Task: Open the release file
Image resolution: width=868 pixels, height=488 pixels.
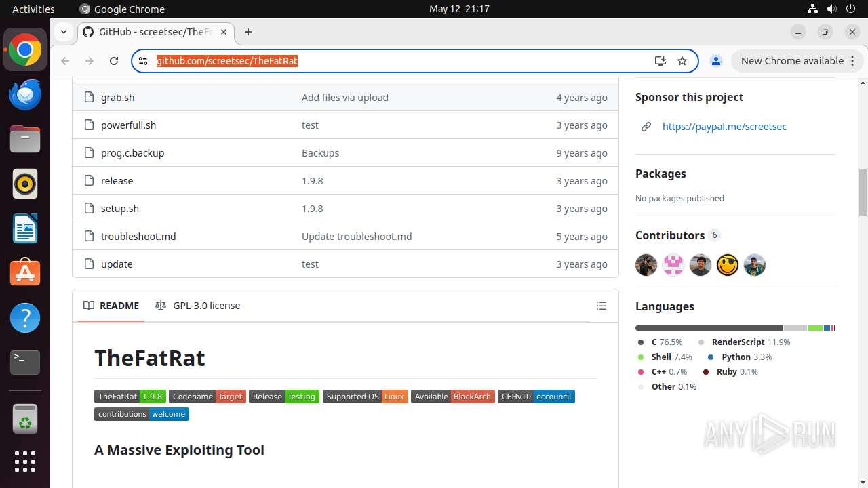Action: (x=117, y=181)
